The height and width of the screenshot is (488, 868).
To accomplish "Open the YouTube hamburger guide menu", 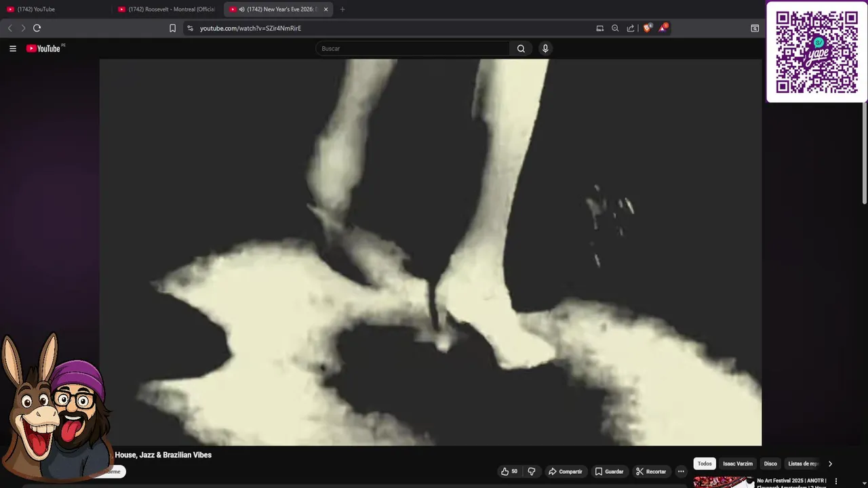I will (x=12, y=48).
